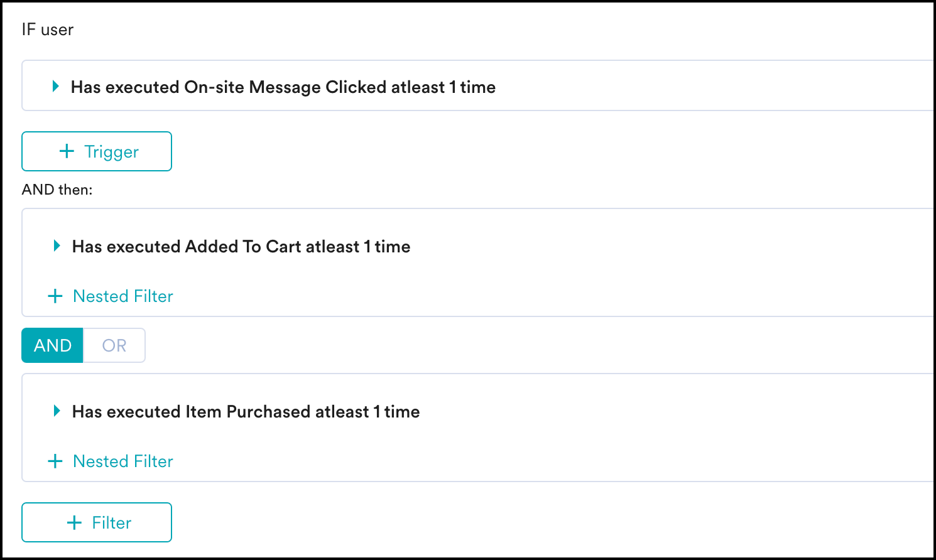Switch the condition operator to OR
Image resolution: width=936 pixels, height=560 pixels.
(x=114, y=345)
